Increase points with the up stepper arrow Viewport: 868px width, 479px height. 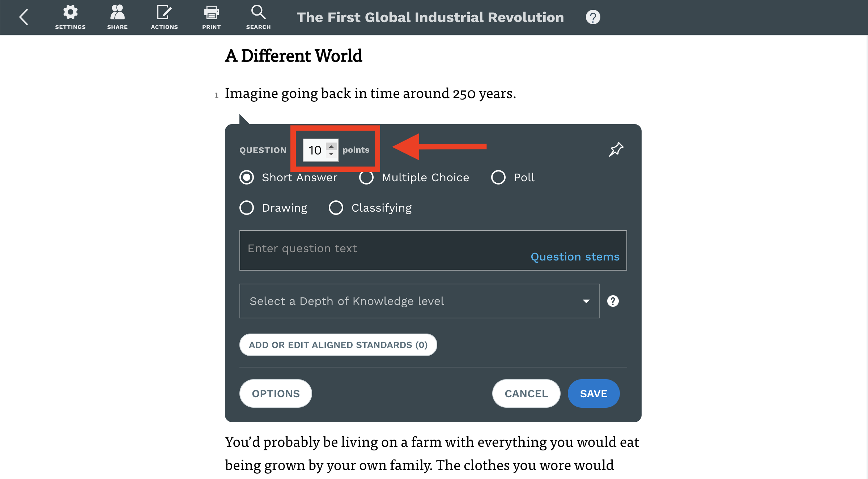(331, 146)
